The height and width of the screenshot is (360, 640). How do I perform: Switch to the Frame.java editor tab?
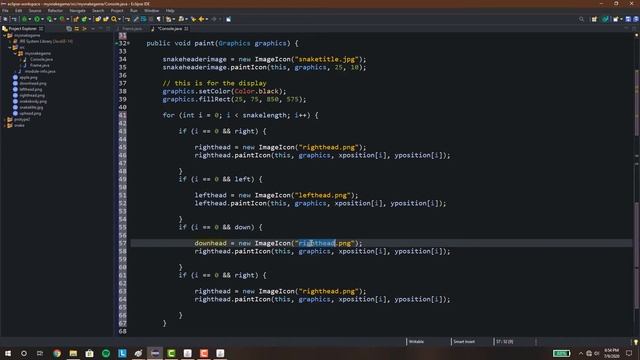131,29
